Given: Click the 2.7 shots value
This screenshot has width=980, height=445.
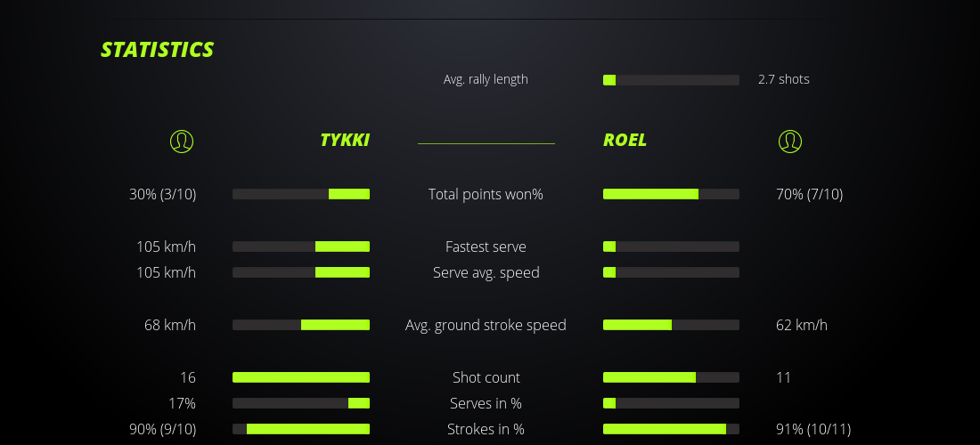Looking at the screenshot, I should 784,79.
